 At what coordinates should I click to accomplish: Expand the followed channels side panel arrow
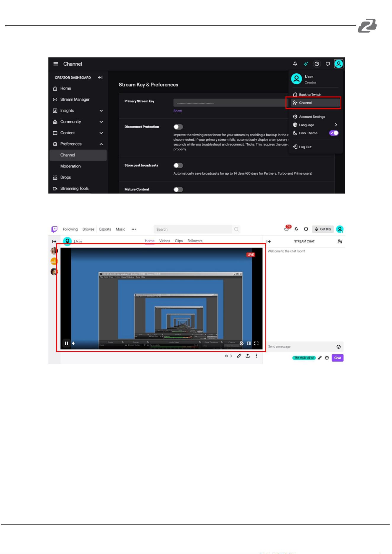pos(54,241)
